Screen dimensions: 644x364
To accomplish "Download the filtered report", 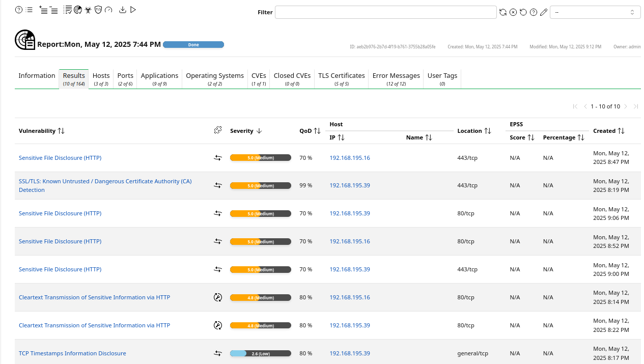I will pyautogui.click(x=122, y=10).
